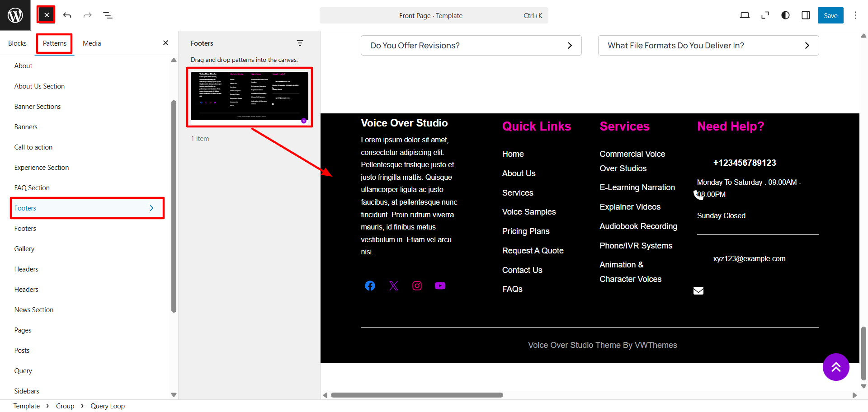This screenshot has height=412, width=868.
Task: Undo the last change
Action: coord(67,15)
